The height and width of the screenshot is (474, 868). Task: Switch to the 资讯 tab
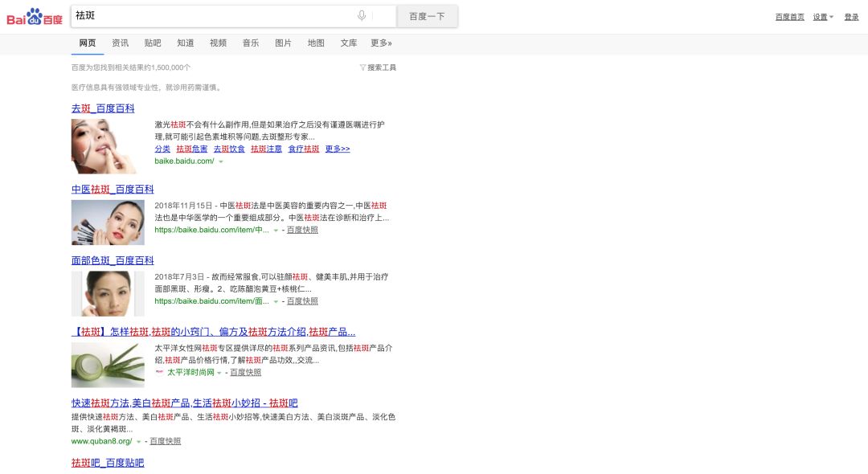[120, 43]
